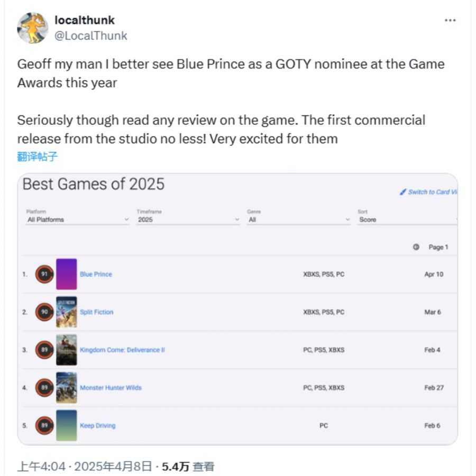Click the Switch to Card View link

click(428, 192)
